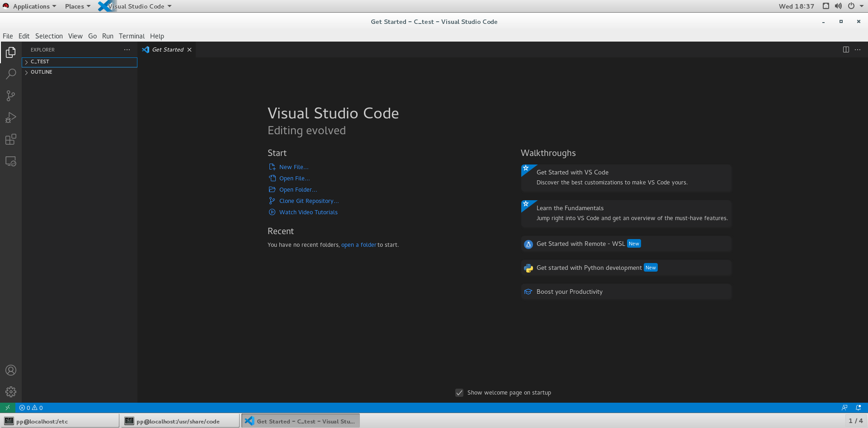Expand the OUTLINE section
The image size is (868, 428).
[80, 72]
